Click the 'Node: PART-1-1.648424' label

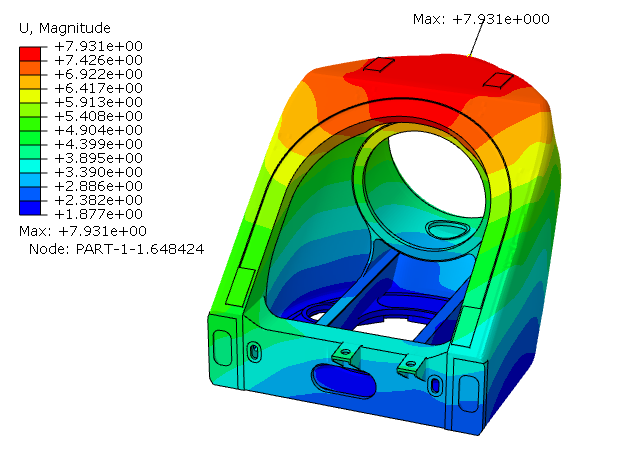116,249
